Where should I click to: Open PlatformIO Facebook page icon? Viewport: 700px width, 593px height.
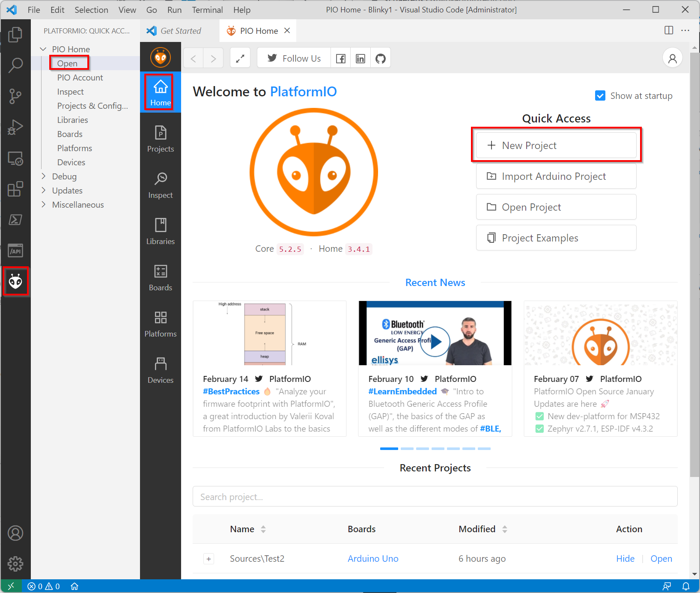point(341,58)
